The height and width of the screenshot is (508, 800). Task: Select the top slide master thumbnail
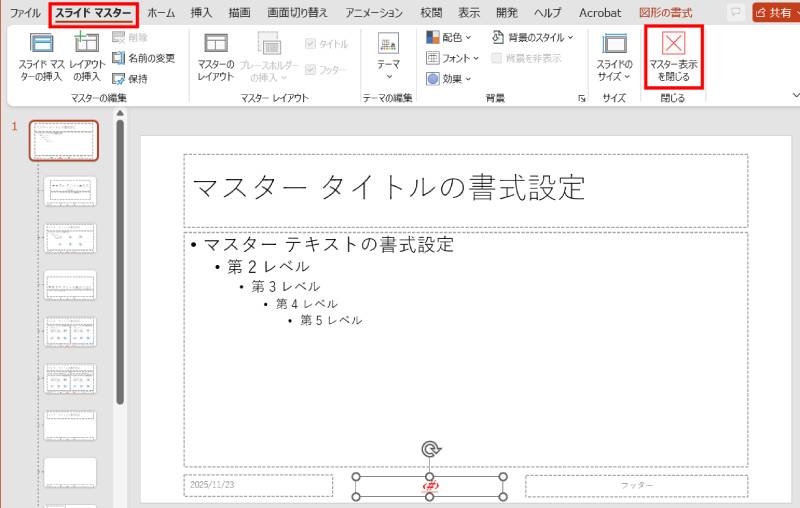tap(64, 140)
